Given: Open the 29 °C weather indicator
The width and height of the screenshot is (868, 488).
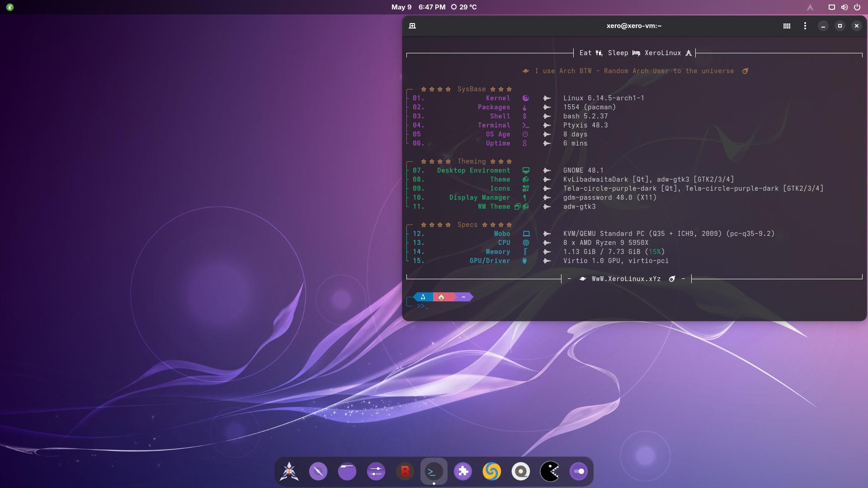Looking at the screenshot, I should 464,7.
